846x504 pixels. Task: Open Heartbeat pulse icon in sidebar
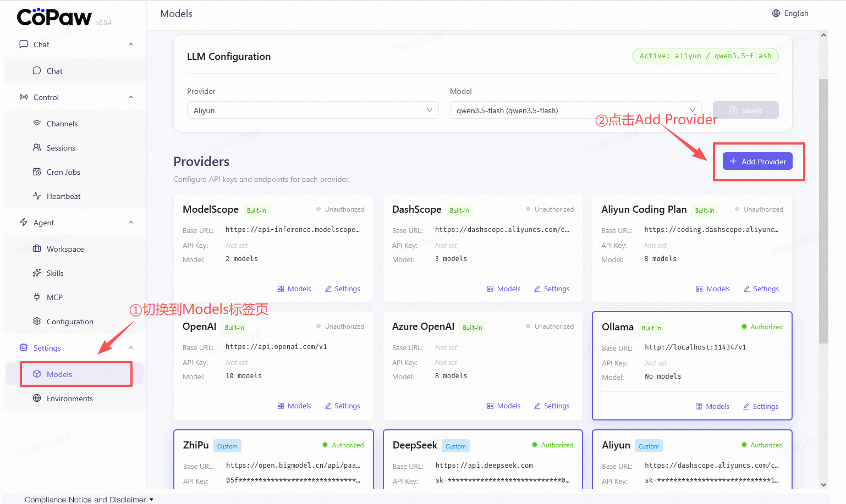[37, 196]
